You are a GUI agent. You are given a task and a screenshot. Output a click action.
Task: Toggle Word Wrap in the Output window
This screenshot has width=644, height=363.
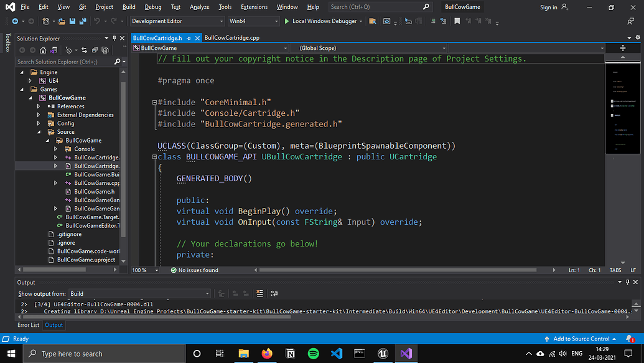tap(274, 293)
